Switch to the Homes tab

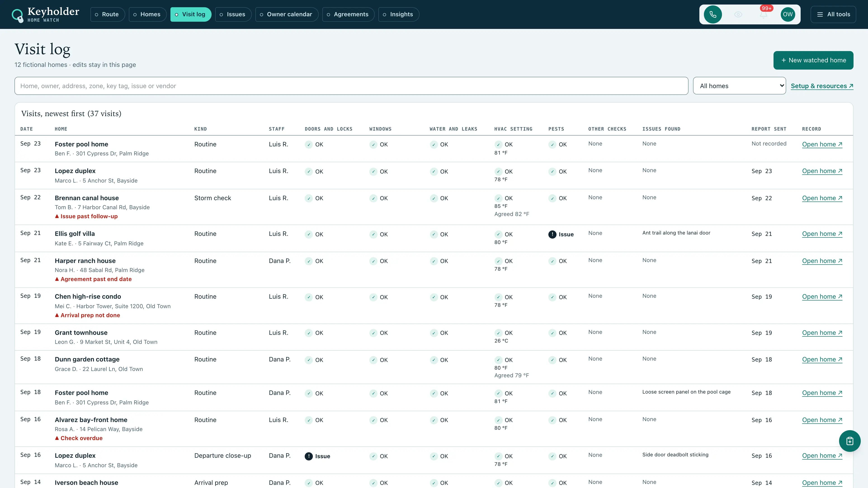click(x=147, y=14)
